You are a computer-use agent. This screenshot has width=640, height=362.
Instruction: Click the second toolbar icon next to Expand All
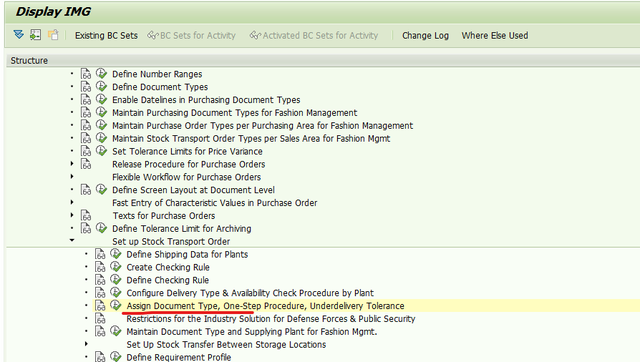coord(36,35)
